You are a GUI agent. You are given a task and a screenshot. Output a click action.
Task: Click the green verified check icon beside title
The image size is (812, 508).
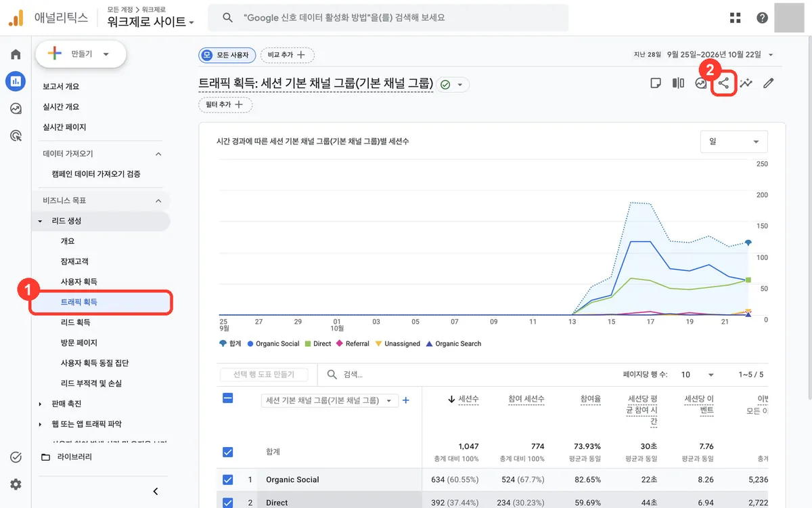click(445, 85)
